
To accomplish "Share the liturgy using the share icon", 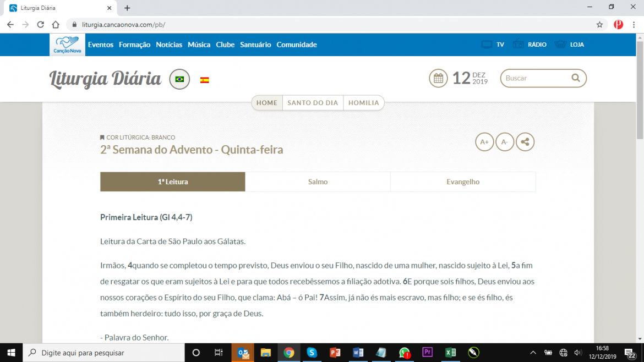I will (525, 141).
